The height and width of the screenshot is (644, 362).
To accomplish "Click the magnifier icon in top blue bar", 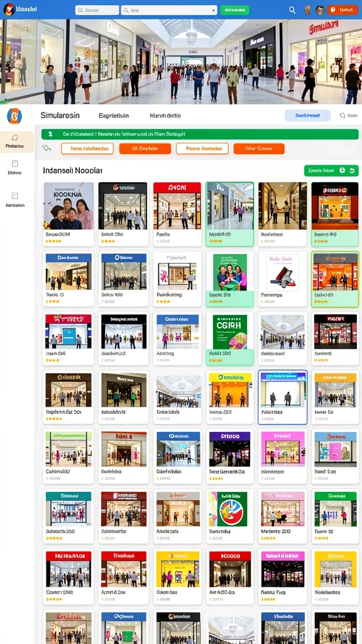I will click(292, 10).
